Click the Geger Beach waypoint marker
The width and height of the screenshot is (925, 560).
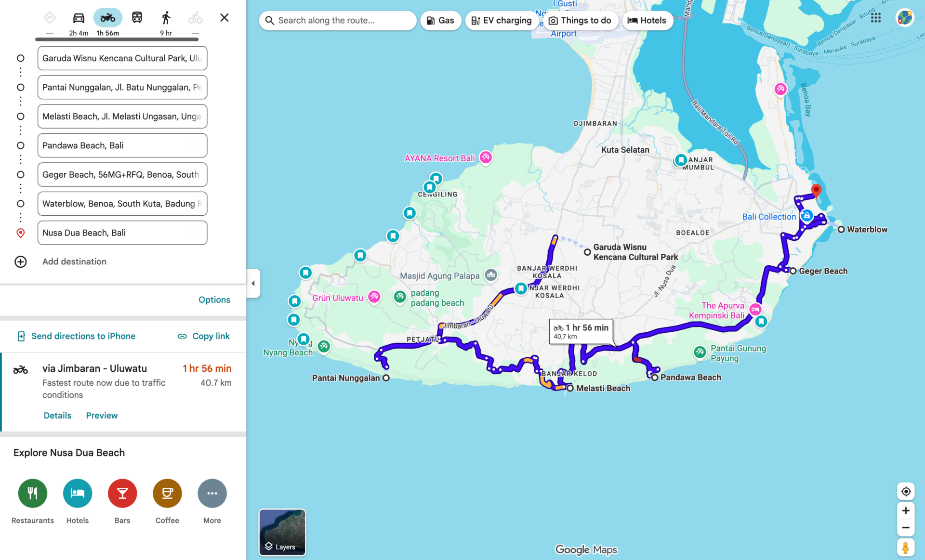pyautogui.click(x=793, y=271)
